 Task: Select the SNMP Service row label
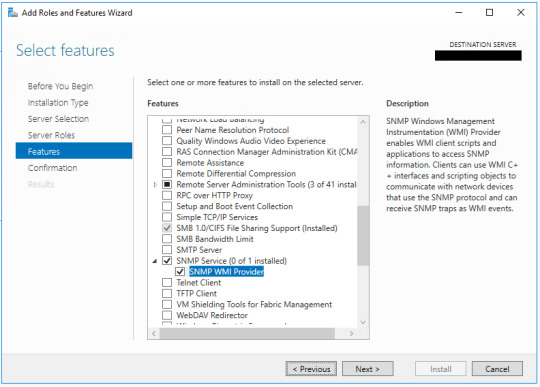pos(231,261)
